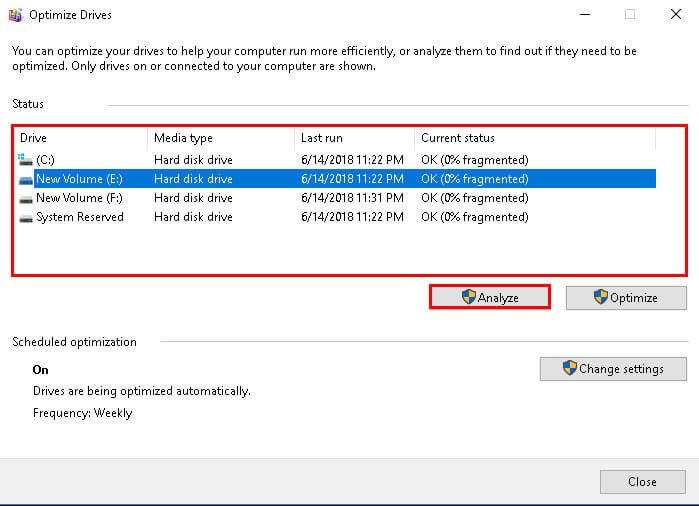Open Change settings for scheduled optimization
699x506 pixels.
point(613,369)
